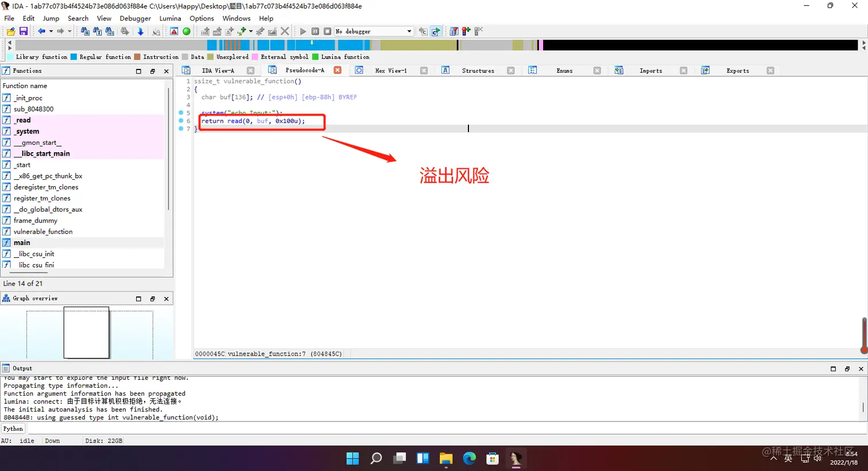Open taskbar Search icon
The width and height of the screenshot is (868, 471).
[x=376, y=458]
